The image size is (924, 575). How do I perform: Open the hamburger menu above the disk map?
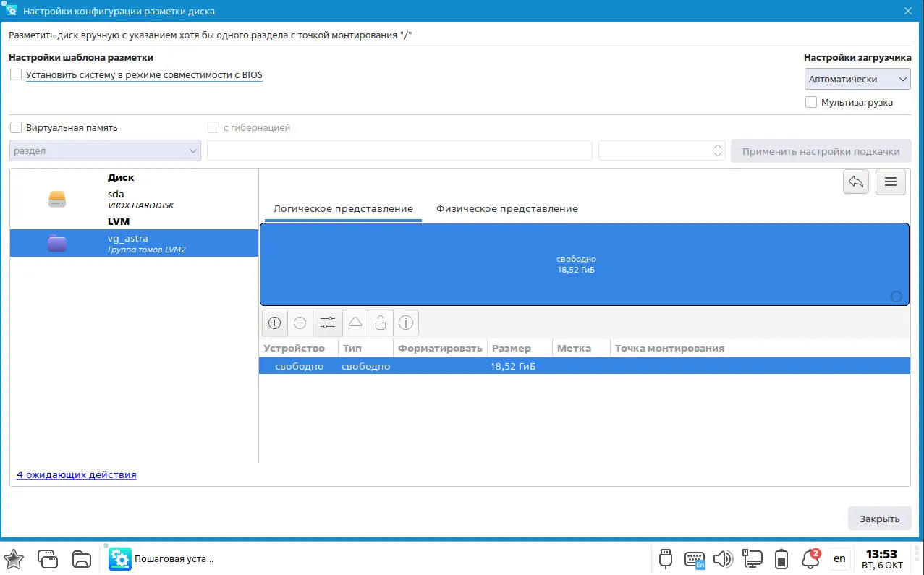pyautogui.click(x=891, y=182)
